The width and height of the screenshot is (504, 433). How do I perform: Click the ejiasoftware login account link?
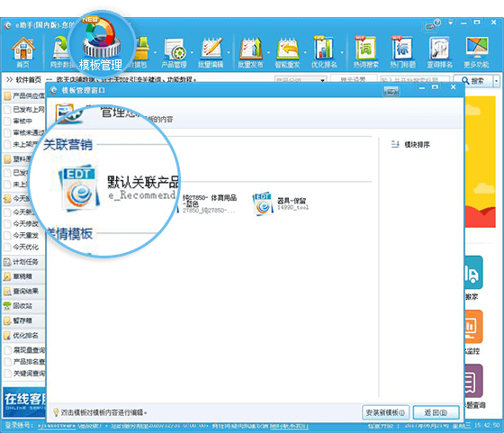pyautogui.click(x=58, y=426)
